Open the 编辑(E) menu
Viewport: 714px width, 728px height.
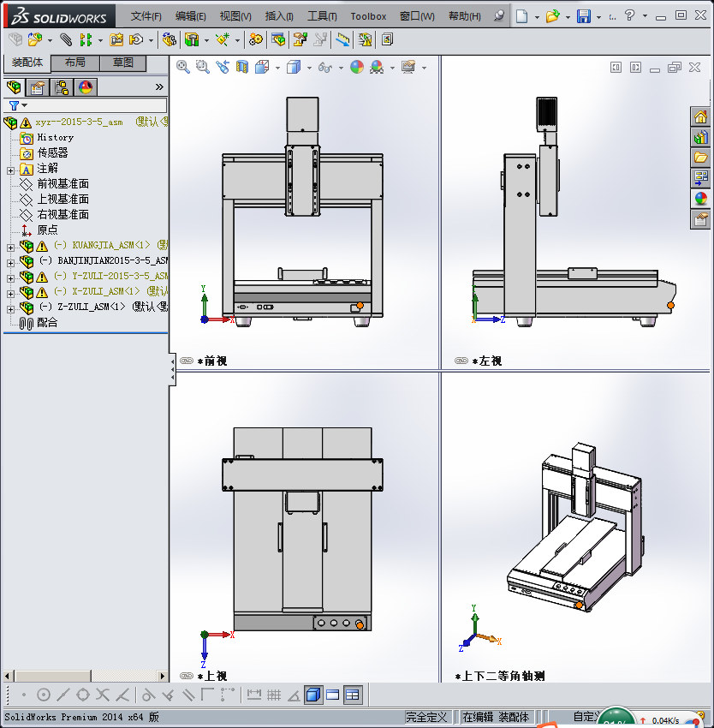tap(191, 16)
